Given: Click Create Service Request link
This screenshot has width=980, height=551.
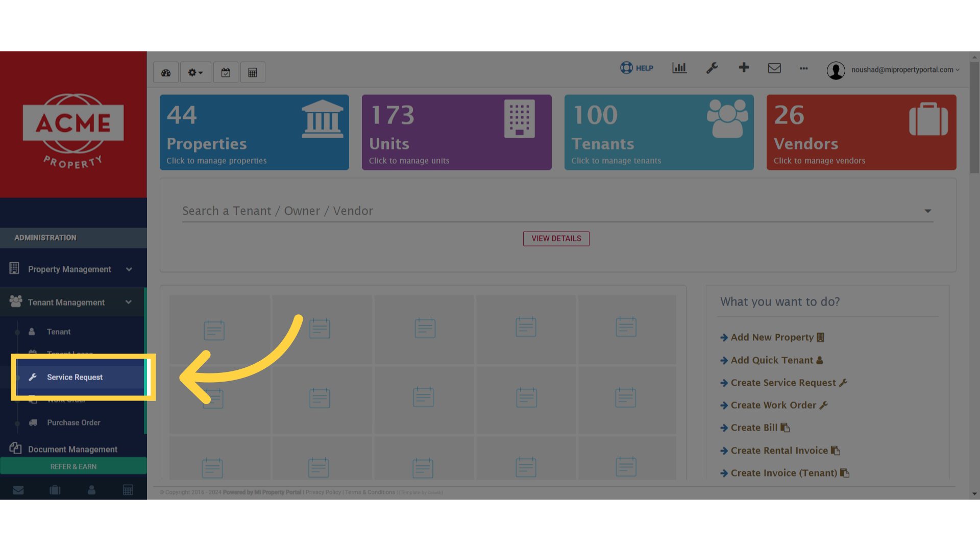Looking at the screenshot, I should [x=783, y=383].
